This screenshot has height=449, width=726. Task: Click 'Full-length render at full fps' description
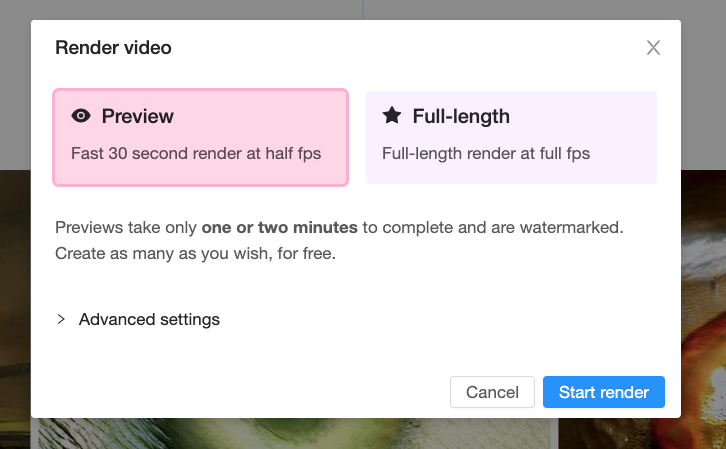click(486, 153)
